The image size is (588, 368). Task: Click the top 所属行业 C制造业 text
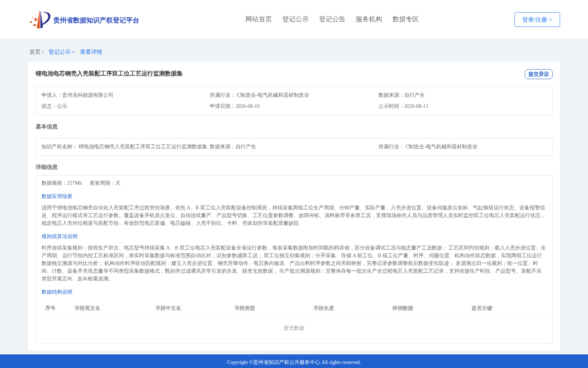259,95
